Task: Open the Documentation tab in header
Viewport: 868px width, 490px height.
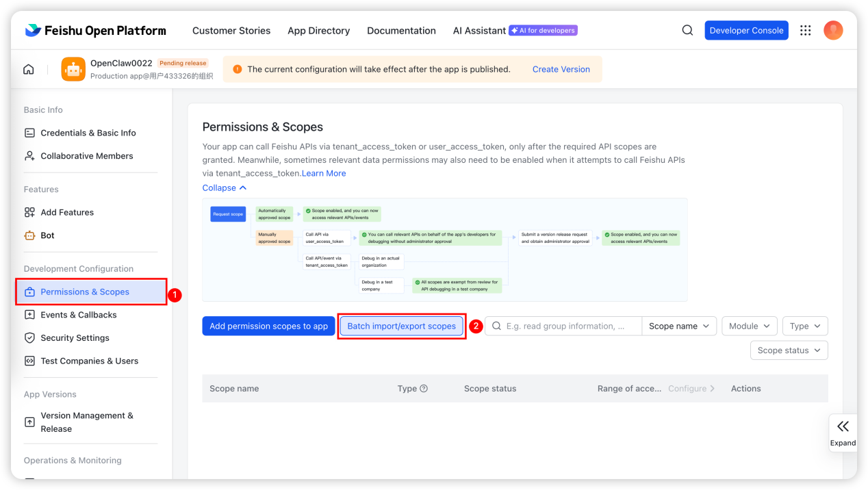Action: (401, 31)
